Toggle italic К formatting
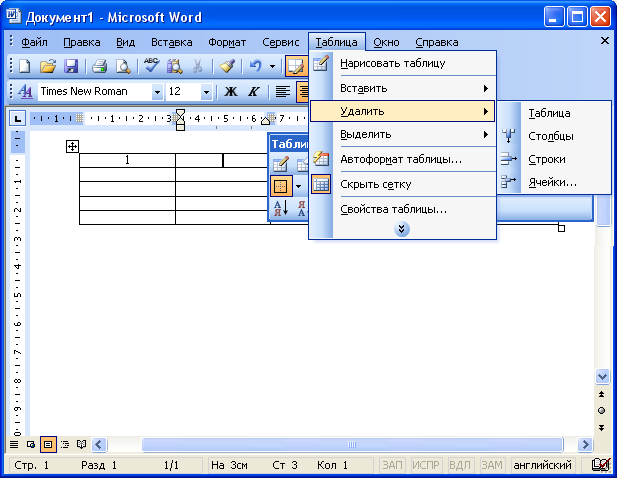617x478 pixels. click(253, 92)
